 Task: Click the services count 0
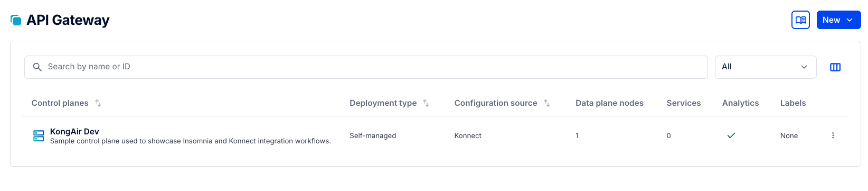(668, 136)
